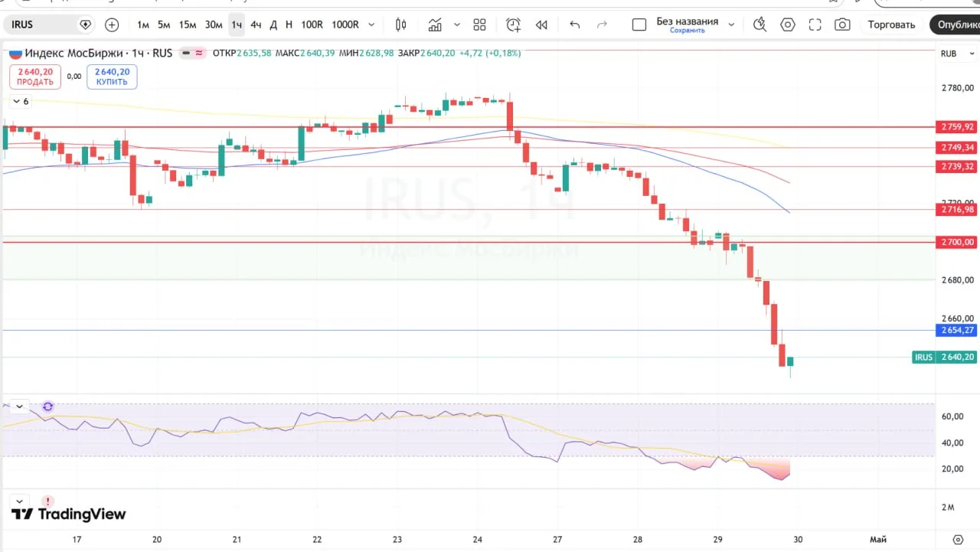The height and width of the screenshot is (552, 980).
Task: Expand the arrow next to the indicators icon
Action: [457, 24]
